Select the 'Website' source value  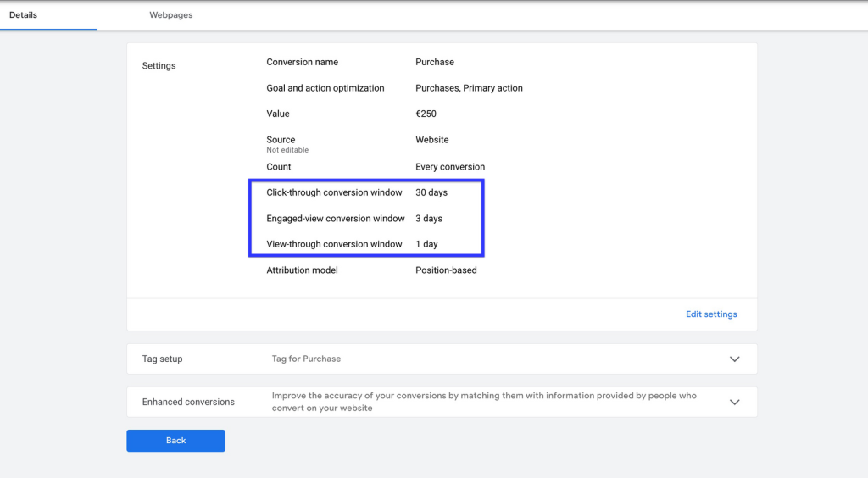tap(431, 139)
